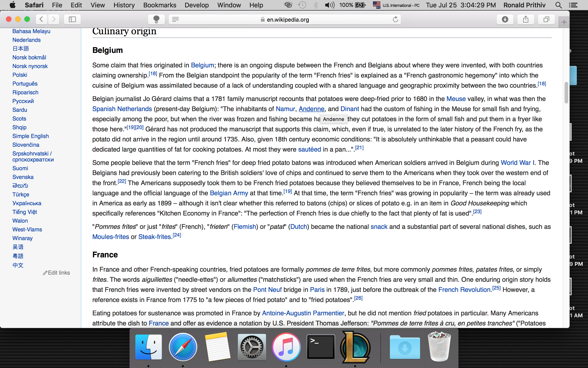Open the Safari menu
This screenshot has height=368, width=588.
click(34, 5)
